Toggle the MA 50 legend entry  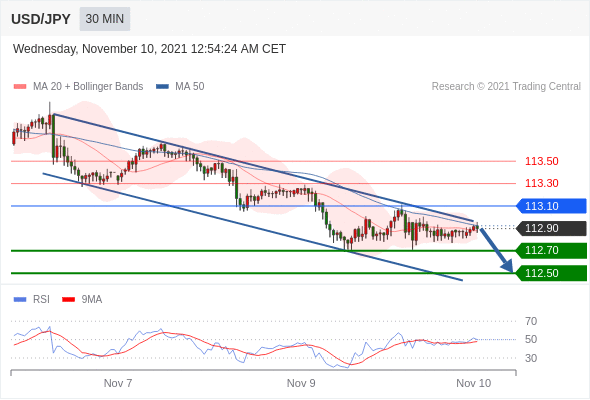(x=180, y=87)
